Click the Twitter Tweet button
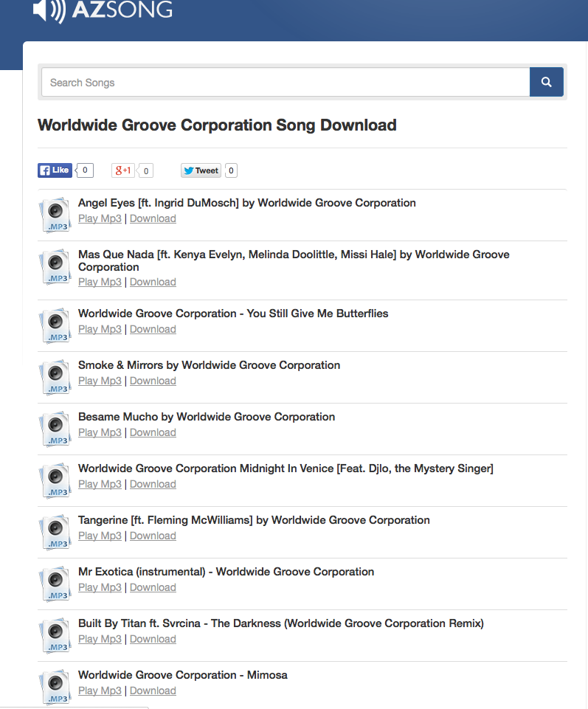588x709 pixels. click(201, 170)
